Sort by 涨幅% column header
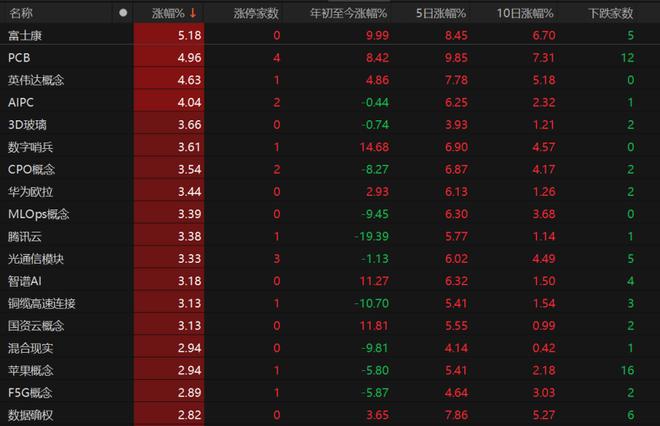 point(167,13)
